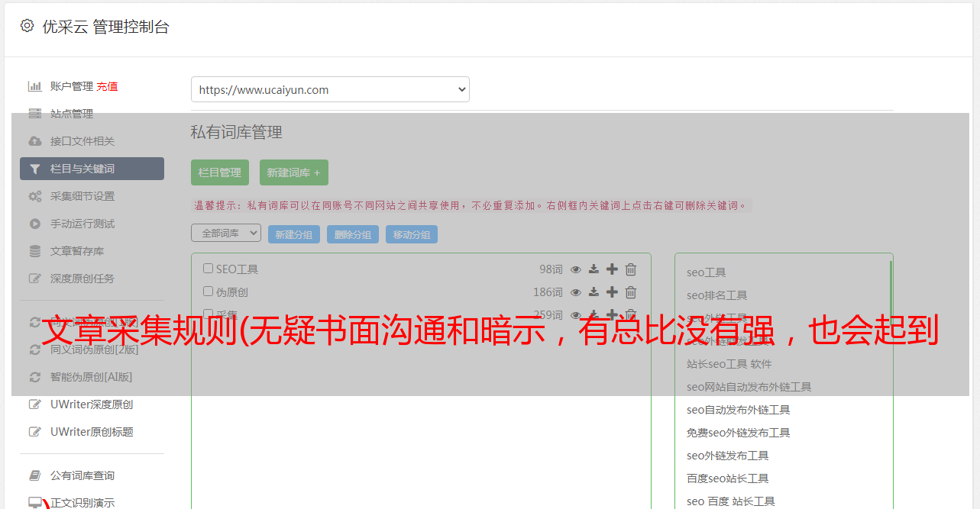Open UWriter深度原创 in the sidebar

(92, 404)
